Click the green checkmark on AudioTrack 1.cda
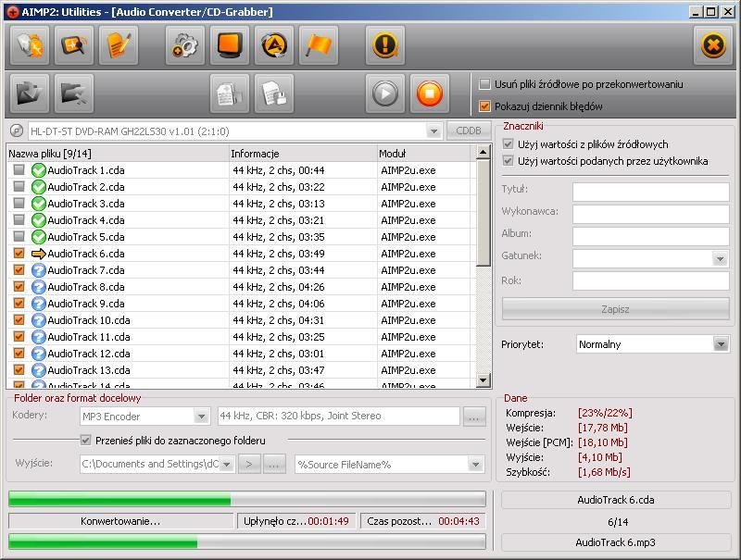The height and width of the screenshot is (560, 741). click(38, 170)
